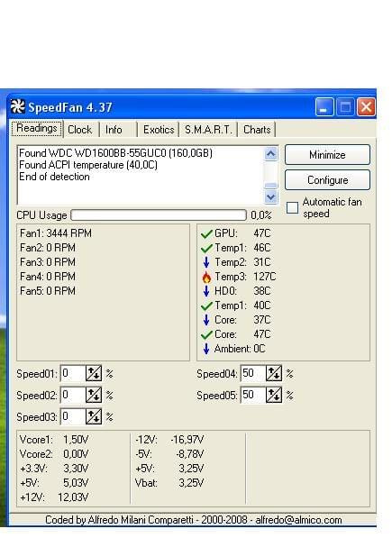Click the green checkmark beside Temp1 46C
392x538 pixels.
coord(206,249)
